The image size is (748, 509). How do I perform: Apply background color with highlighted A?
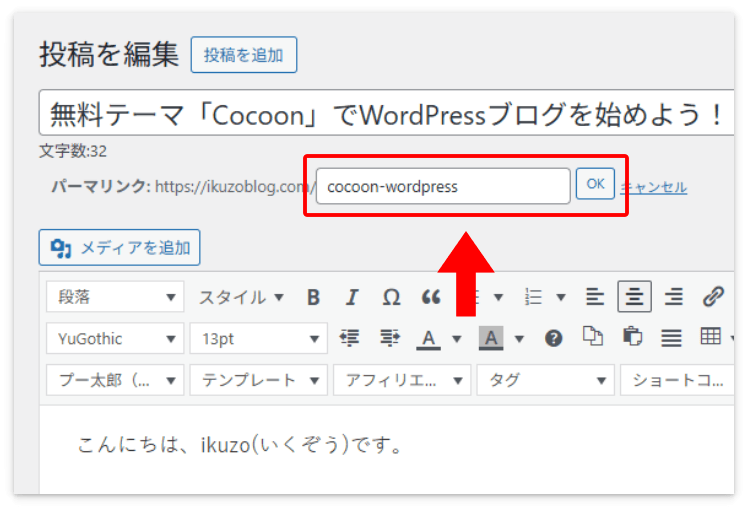click(x=491, y=339)
